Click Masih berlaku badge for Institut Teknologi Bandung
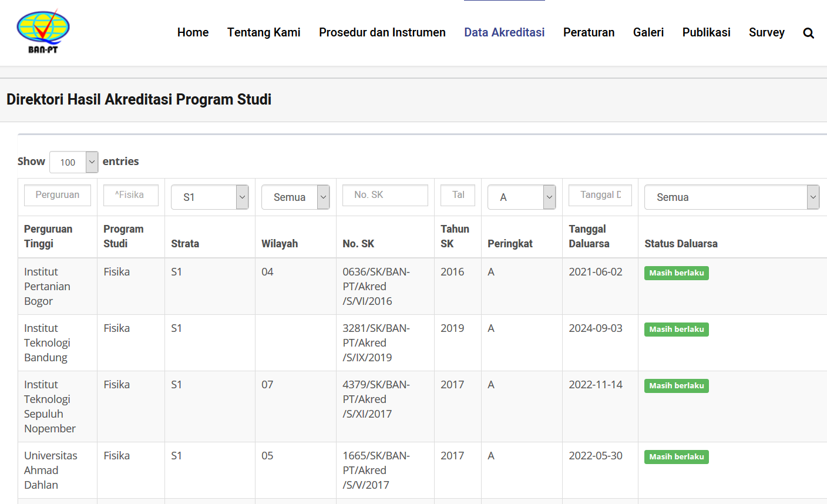 pyautogui.click(x=677, y=330)
